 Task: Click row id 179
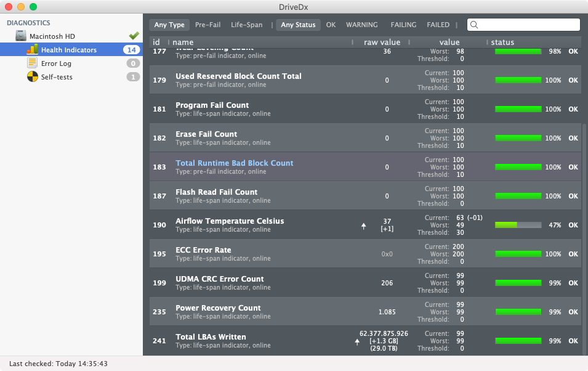pos(159,80)
